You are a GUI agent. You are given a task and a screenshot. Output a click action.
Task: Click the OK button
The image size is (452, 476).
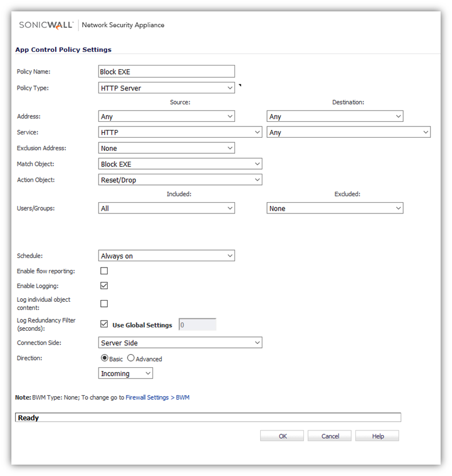(x=282, y=436)
